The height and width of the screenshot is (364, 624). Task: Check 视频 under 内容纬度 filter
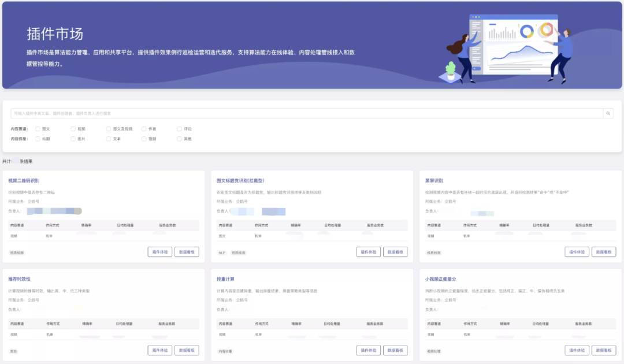coord(144,139)
